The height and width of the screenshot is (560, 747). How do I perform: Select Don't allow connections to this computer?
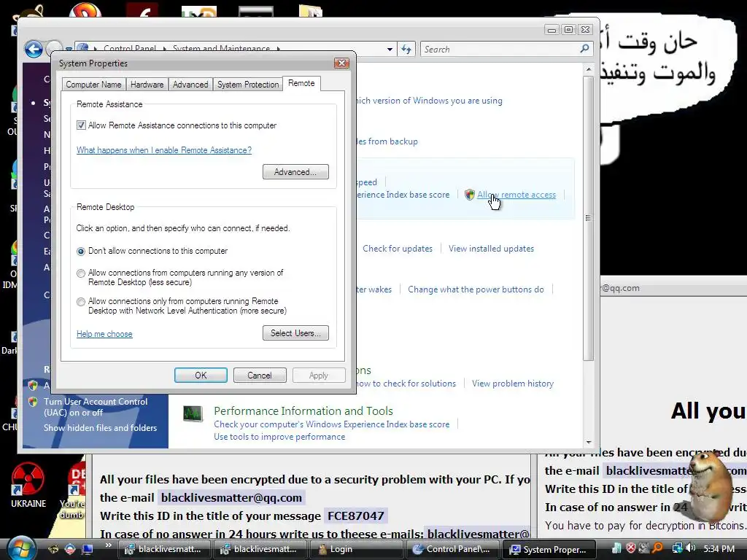tap(81, 251)
